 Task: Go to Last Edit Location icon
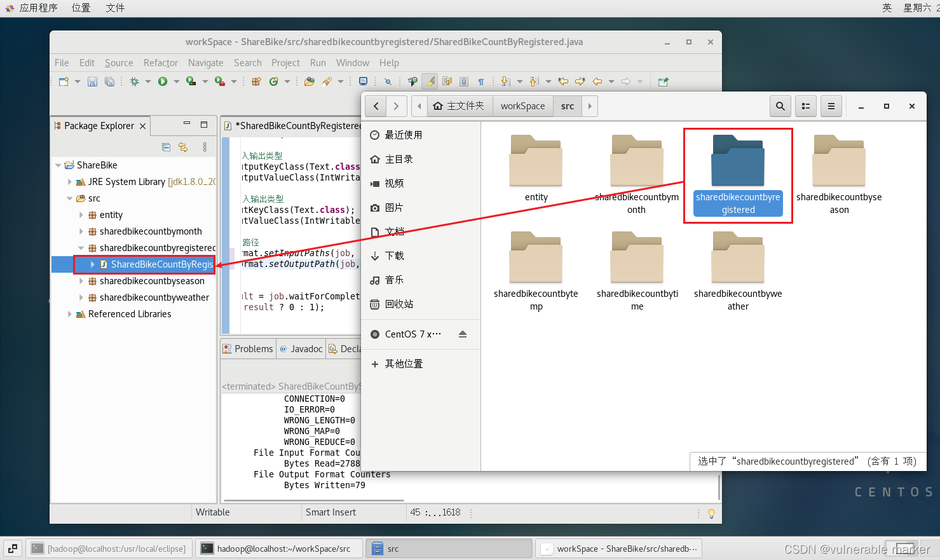click(563, 81)
